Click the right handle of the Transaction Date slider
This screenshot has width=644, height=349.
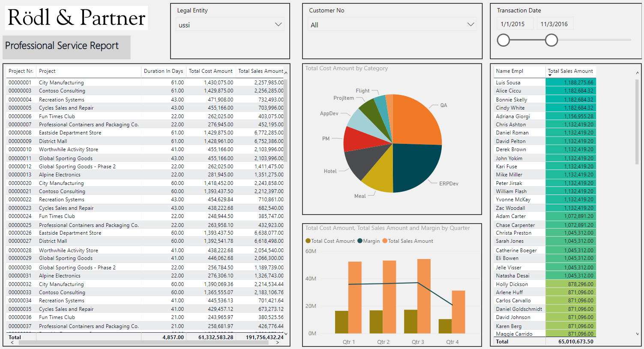551,40
